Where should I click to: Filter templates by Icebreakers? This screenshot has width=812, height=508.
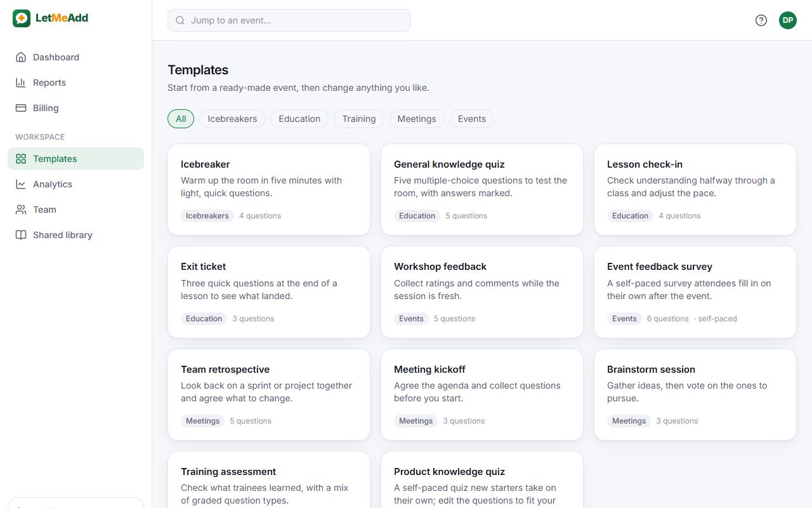[x=232, y=119]
